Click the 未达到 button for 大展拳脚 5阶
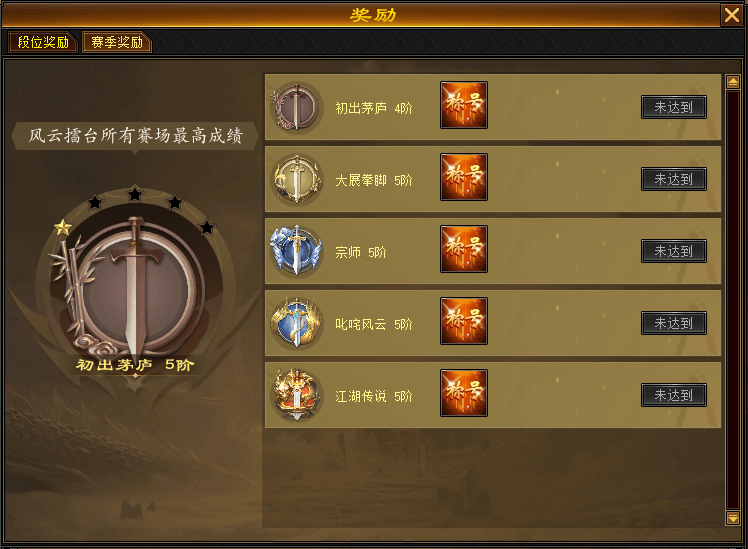 (x=674, y=179)
